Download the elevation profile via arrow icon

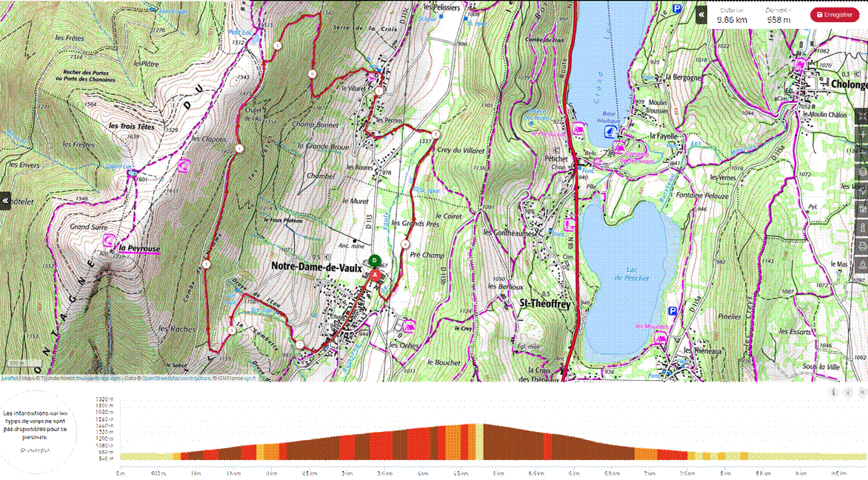click(x=848, y=393)
